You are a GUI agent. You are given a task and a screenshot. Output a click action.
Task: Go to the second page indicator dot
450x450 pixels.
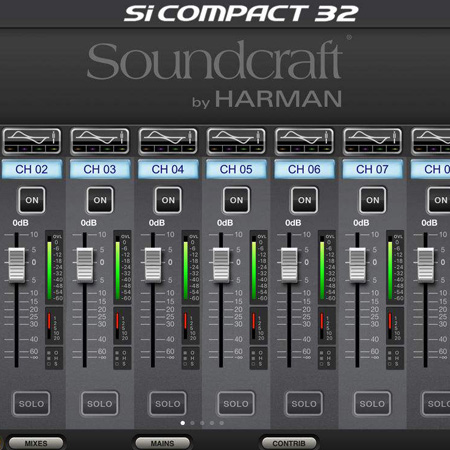192,423
